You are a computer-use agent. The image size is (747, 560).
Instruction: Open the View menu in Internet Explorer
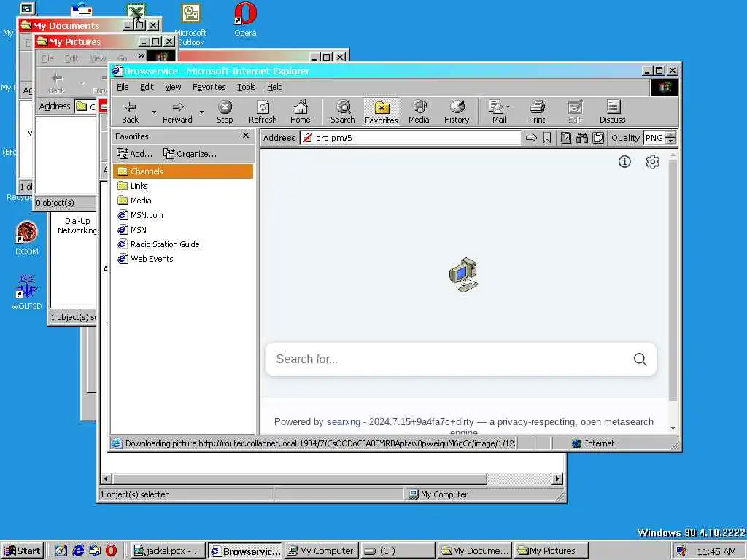(x=173, y=87)
